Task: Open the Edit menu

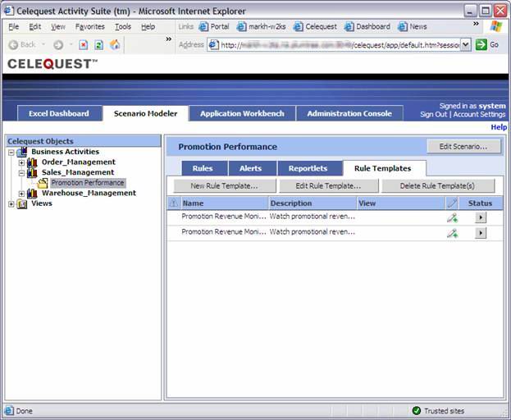Action: click(35, 27)
